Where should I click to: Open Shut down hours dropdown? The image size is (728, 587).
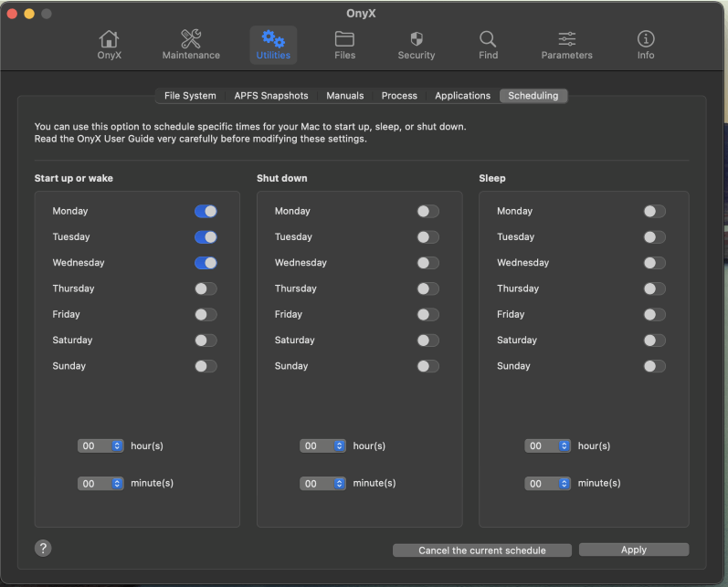[x=322, y=445]
